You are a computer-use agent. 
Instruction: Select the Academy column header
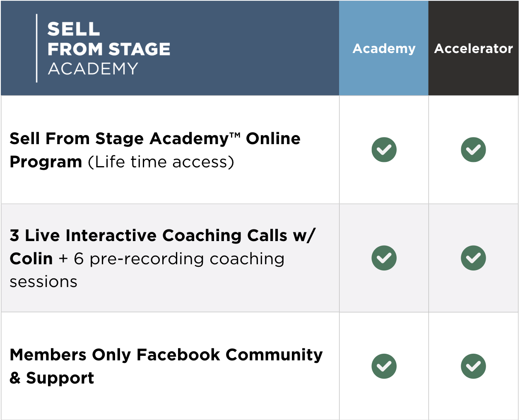(x=384, y=48)
